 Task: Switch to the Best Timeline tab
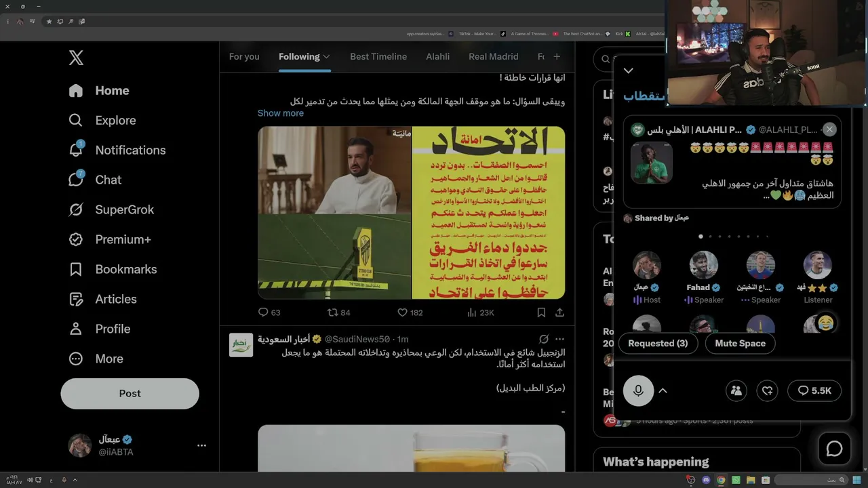point(378,57)
